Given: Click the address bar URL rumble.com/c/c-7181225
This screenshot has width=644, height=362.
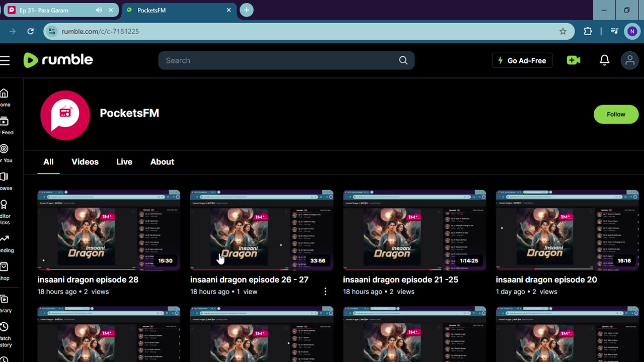Looking at the screenshot, I should (100, 31).
